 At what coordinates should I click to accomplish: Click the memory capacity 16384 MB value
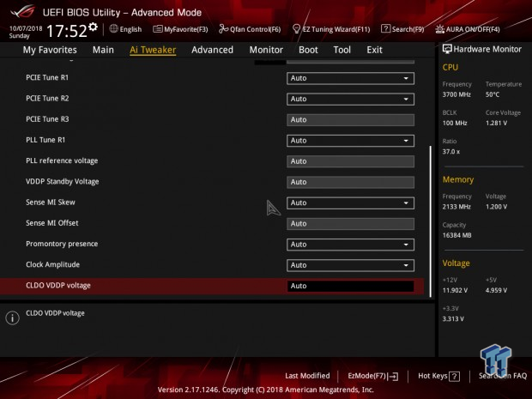tap(456, 235)
